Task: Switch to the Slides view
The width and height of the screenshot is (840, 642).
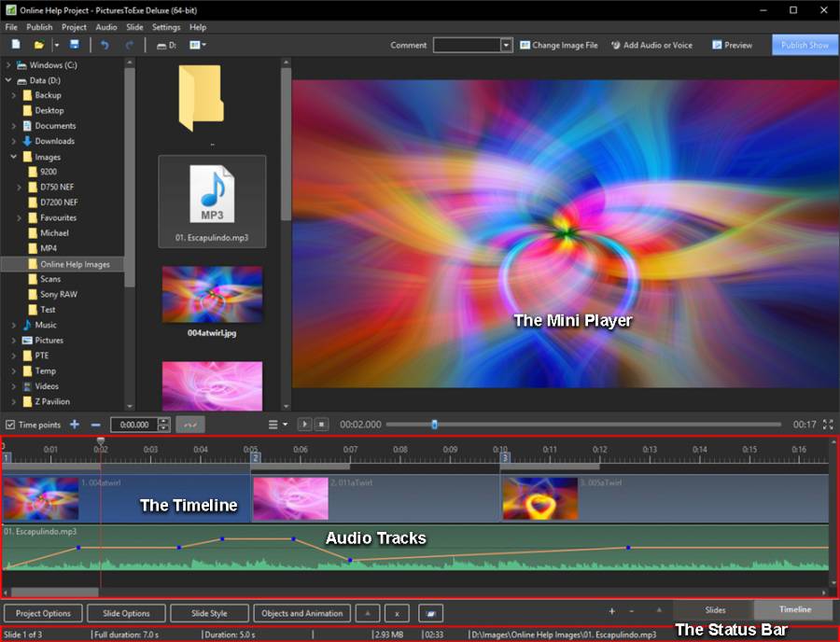Action: point(714,610)
